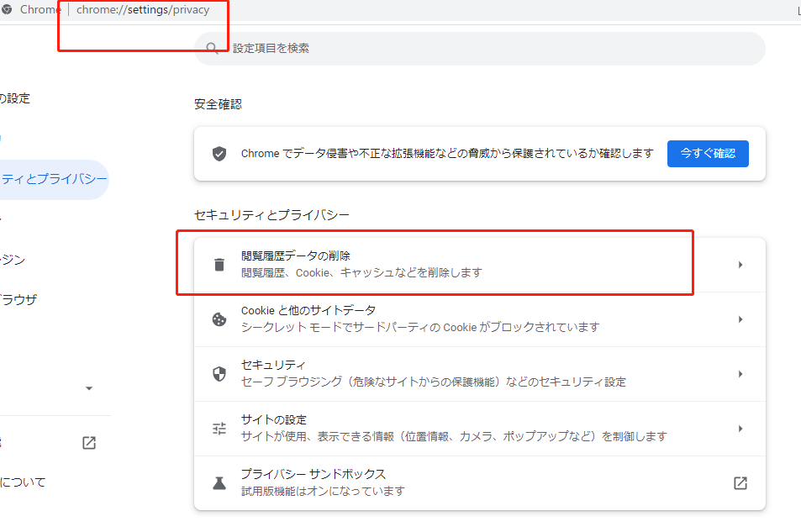Focus the 設定項目を検索 search field

point(479,49)
